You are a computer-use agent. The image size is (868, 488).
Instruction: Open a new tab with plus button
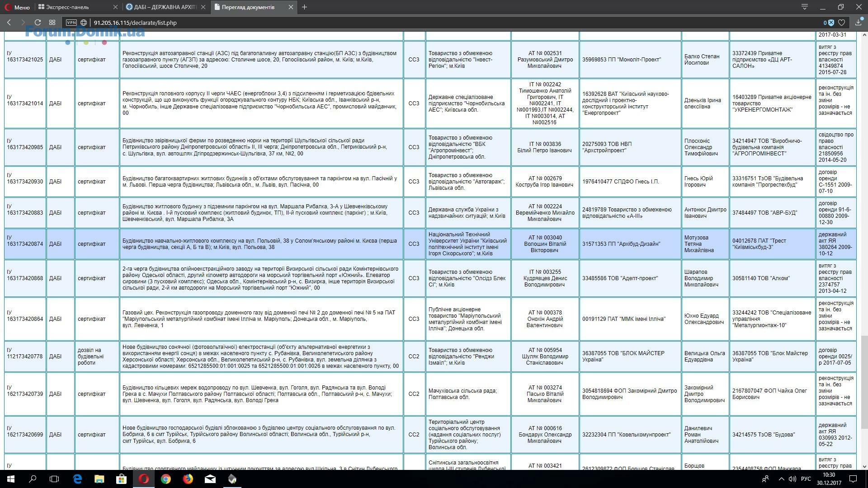pyautogui.click(x=304, y=7)
